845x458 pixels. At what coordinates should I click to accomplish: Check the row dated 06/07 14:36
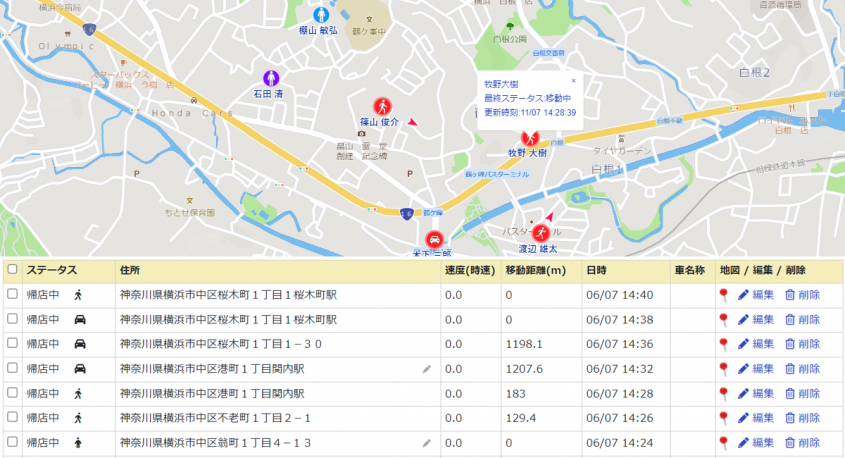coord(12,343)
